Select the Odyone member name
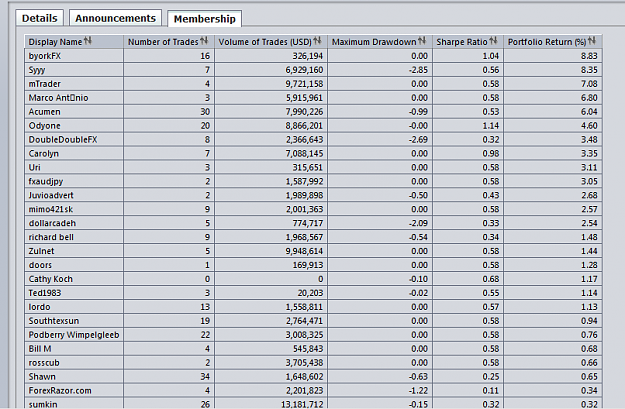625x409 pixels. [x=44, y=126]
